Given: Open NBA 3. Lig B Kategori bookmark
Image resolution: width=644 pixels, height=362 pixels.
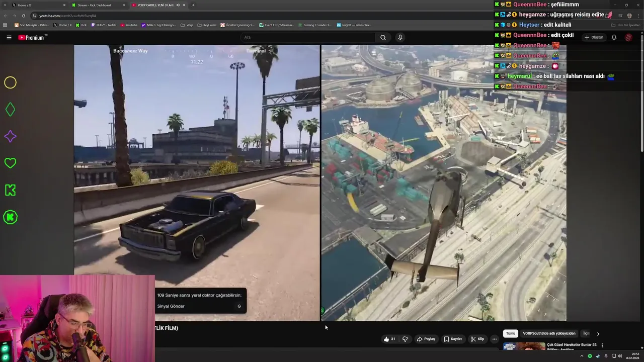Looking at the screenshot, I should (158, 25).
